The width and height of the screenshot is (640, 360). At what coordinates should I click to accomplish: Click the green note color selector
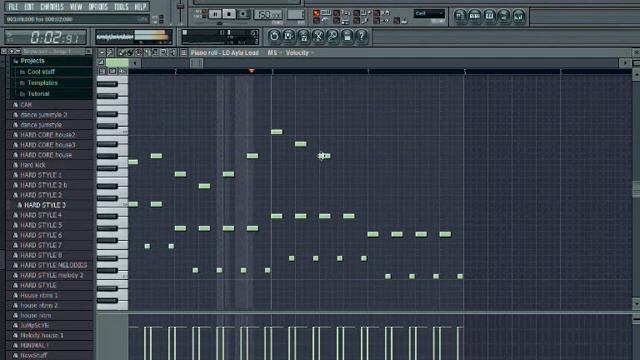point(117,62)
